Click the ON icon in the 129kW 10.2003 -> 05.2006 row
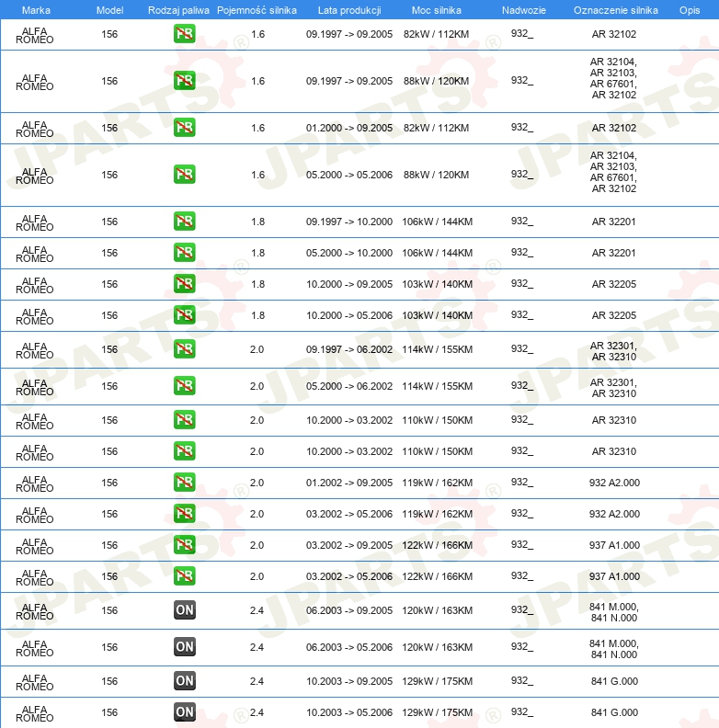Viewport: 719px width, 728px height. 185,712
